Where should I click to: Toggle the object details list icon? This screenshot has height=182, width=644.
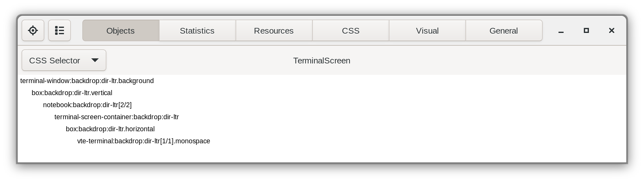60,30
